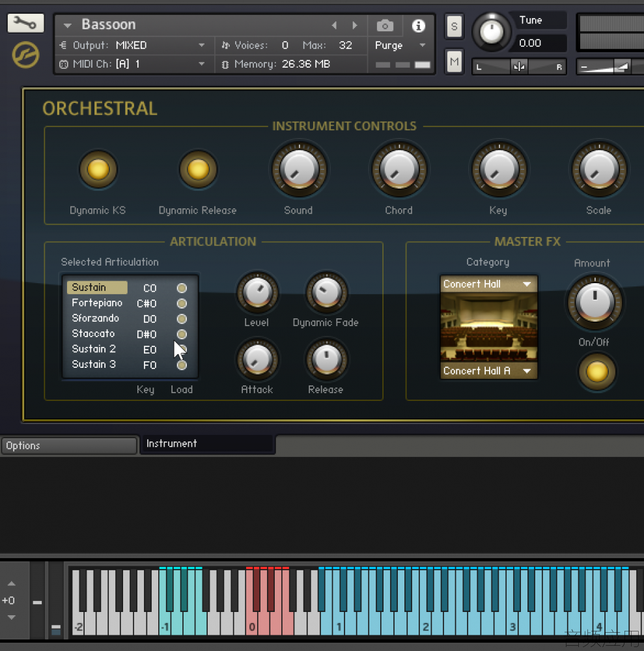Toggle load for Fortepiano articulation

182,303
